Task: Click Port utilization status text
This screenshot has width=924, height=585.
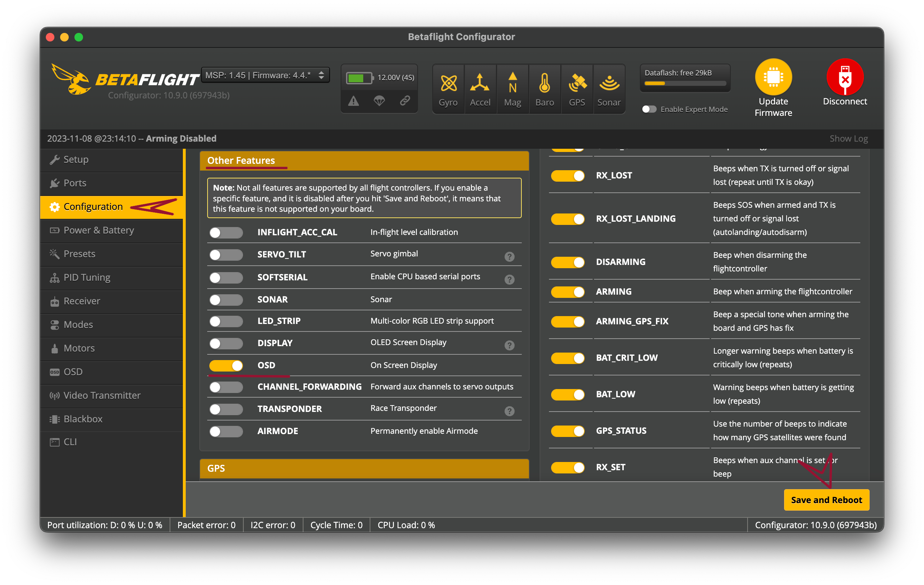Action: (105, 525)
